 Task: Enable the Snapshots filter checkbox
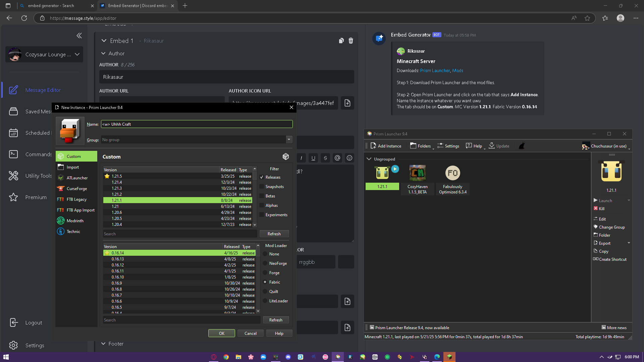click(x=262, y=187)
